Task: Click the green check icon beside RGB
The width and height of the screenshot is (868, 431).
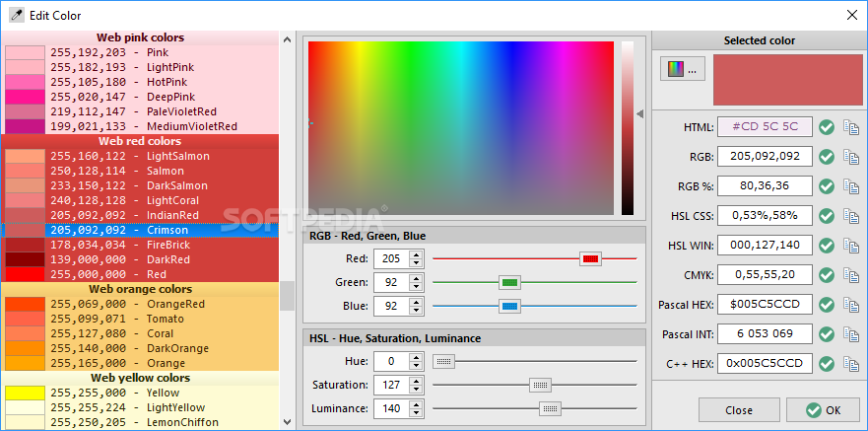Action: point(827,157)
